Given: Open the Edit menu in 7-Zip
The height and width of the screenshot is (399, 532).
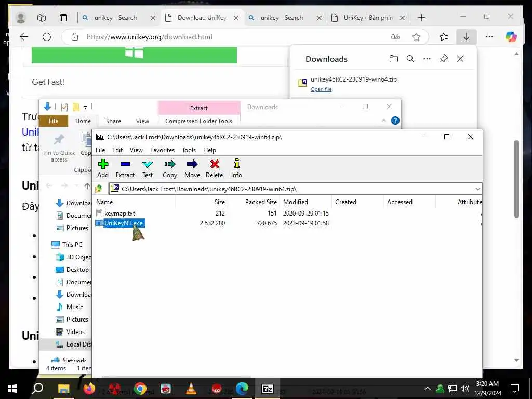Looking at the screenshot, I should click(x=117, y=150).
